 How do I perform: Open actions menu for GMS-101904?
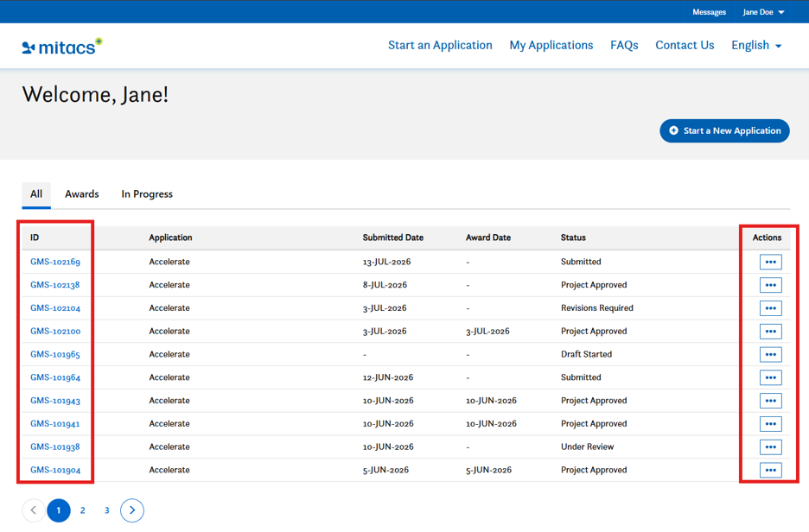[x=770, y=470]
